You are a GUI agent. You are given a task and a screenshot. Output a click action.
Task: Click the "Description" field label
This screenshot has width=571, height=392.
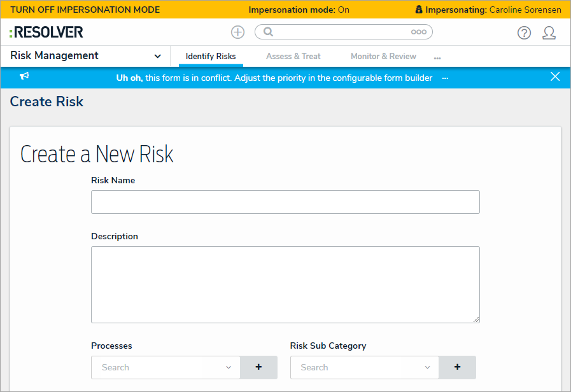pos(115,237)
